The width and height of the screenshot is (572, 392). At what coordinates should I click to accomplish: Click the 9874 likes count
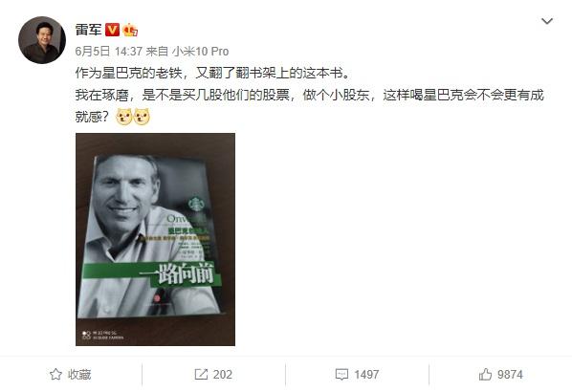tap(510, 375)
